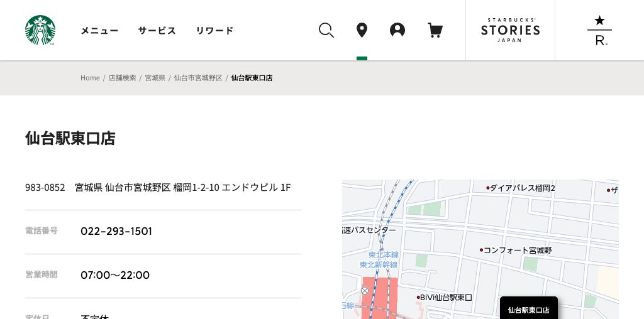Open the Starbucks Reserve star logo

[x=599, y=30]
